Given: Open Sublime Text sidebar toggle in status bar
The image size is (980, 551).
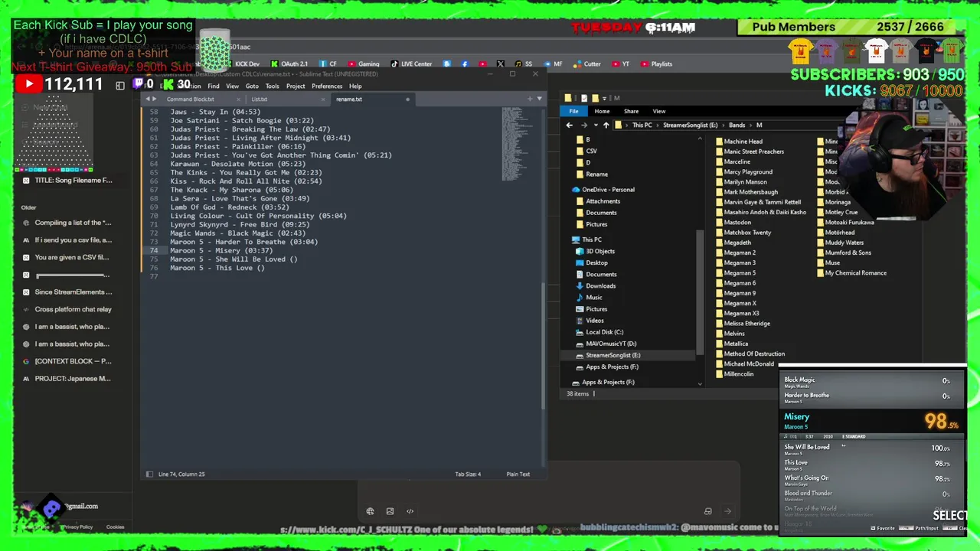Looking at the screenshot, I should point(149,474).
